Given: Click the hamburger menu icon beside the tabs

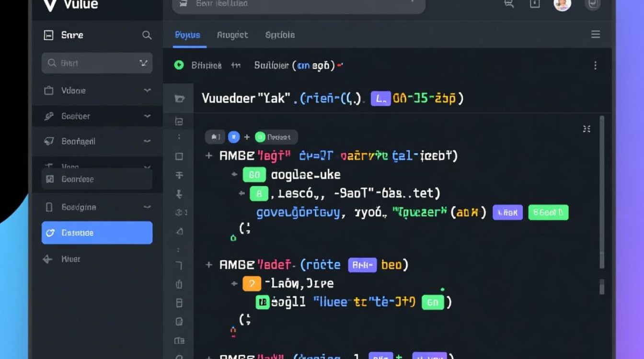Looking at the screenshot, I should click(x=596, y=34).
